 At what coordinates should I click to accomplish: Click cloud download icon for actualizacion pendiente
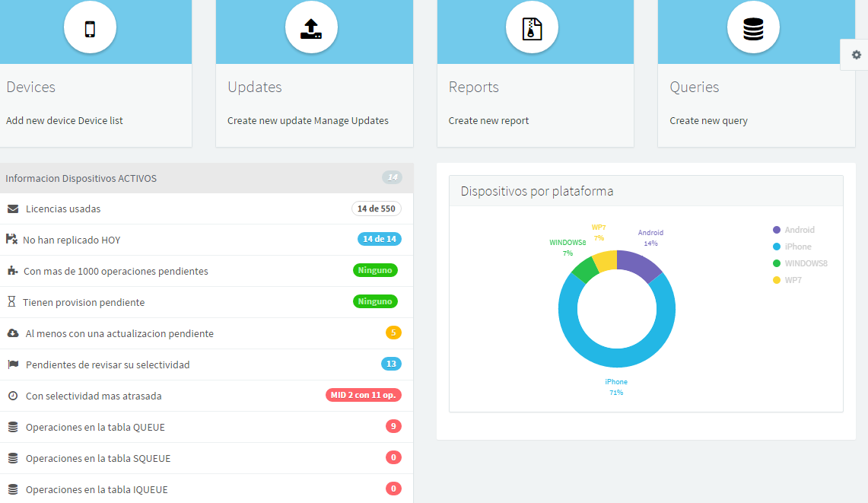pos(13,333)
